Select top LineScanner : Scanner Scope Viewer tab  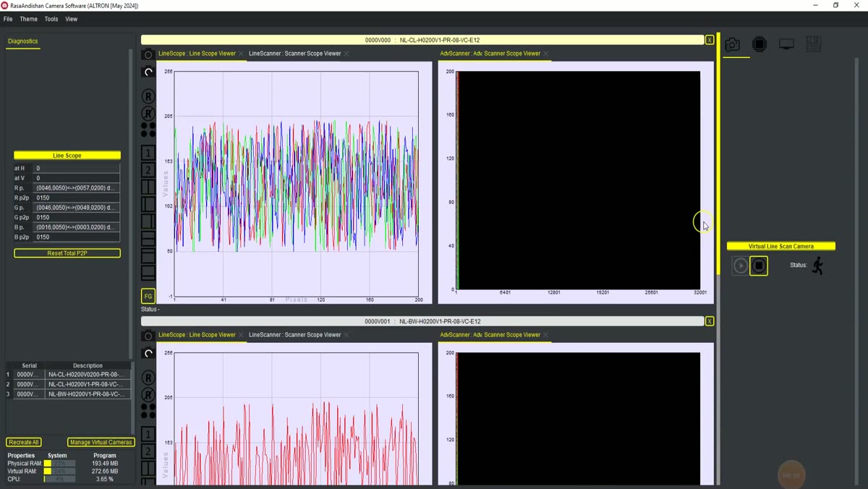[295, 54]
